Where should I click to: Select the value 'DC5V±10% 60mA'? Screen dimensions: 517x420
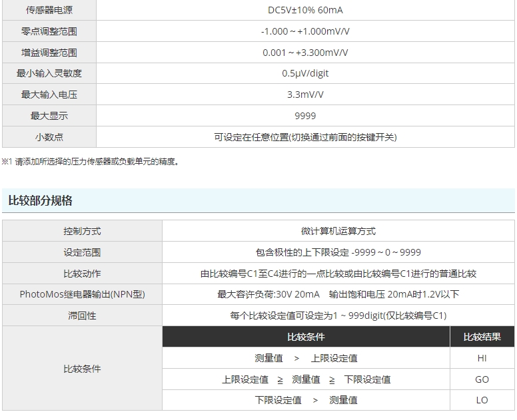point(305,10)
